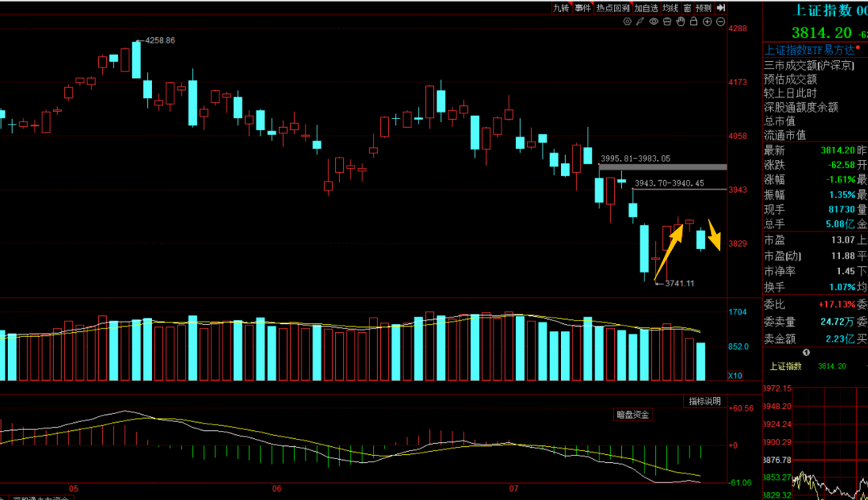The width and height of the screenshot is (868, 500).
Task: Add to watchlist via 加自选
Action: [646, 8]
